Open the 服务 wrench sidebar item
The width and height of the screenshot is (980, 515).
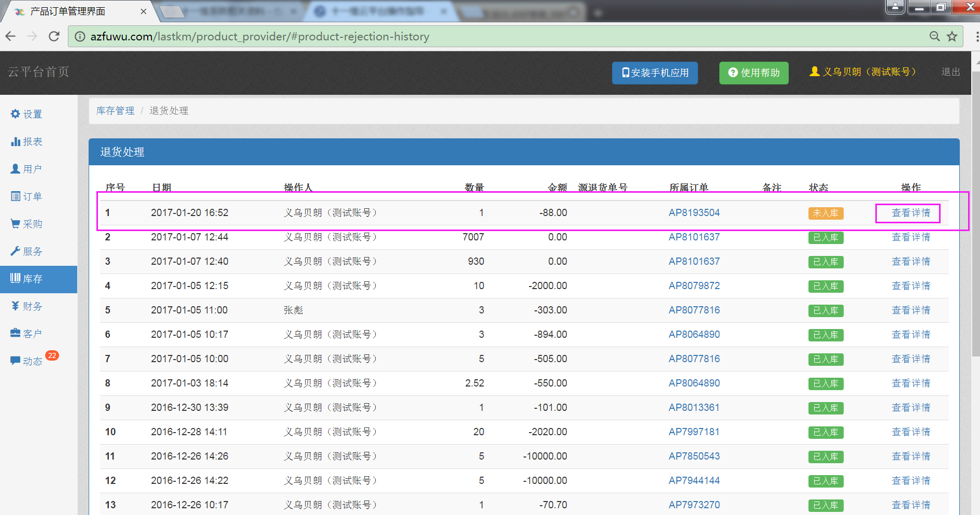[26, 251]
